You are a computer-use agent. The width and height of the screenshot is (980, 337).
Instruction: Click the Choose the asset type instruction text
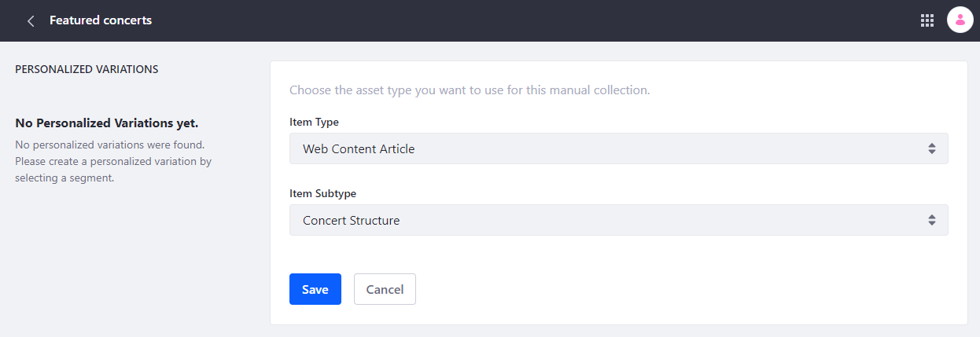[470, 90]
